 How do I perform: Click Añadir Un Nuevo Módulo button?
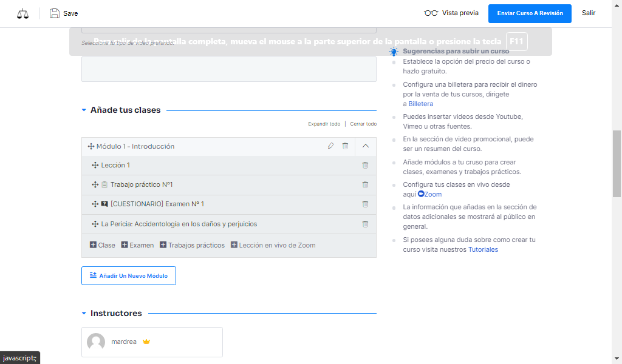(129, 275)
